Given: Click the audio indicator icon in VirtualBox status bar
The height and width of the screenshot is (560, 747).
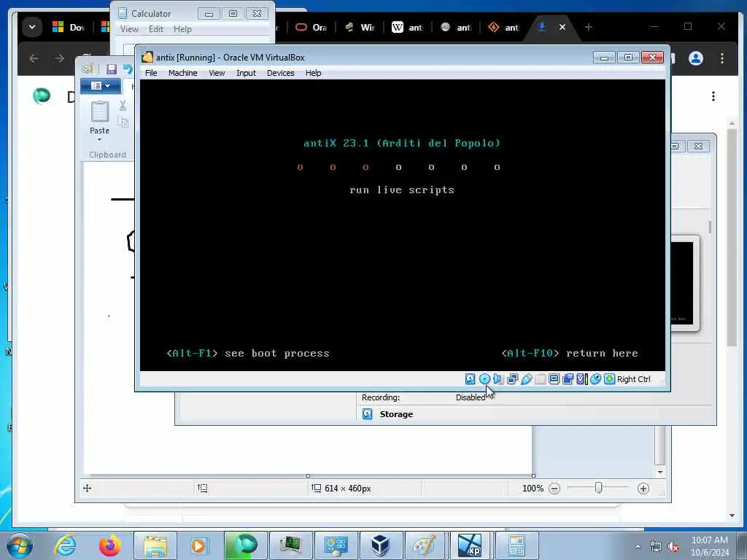Looking at the screenshot, I should [498, 379].
